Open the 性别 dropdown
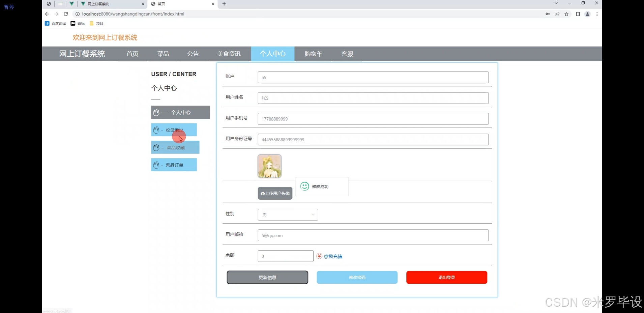This screenshot has height=313, width=644. click(x=288, y=215)
